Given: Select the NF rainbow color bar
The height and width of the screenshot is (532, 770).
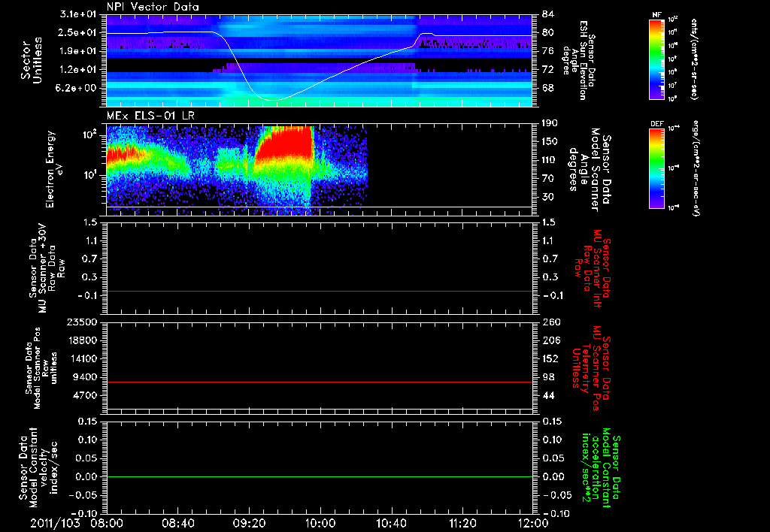Looking at the screenshot, I should [x=657, y=59].
